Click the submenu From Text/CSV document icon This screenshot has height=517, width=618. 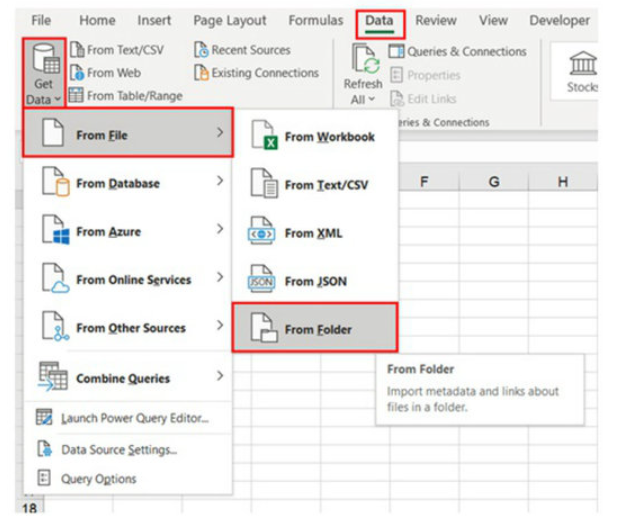coord(264,183)
